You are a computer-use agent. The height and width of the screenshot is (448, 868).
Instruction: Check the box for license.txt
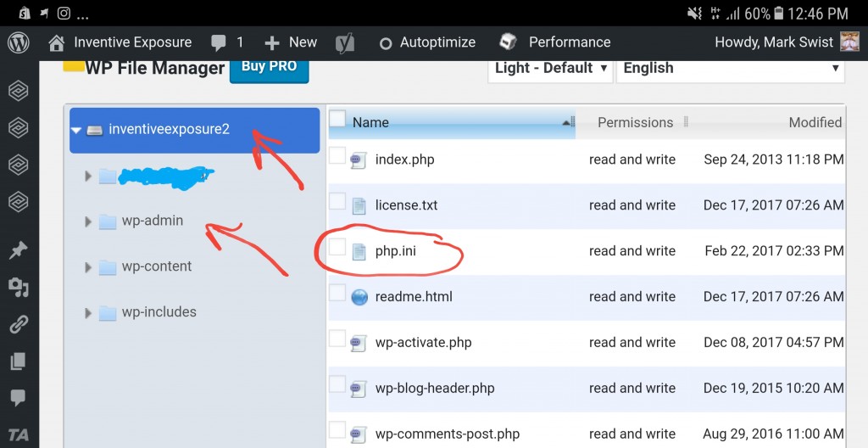tap(337, 201)
